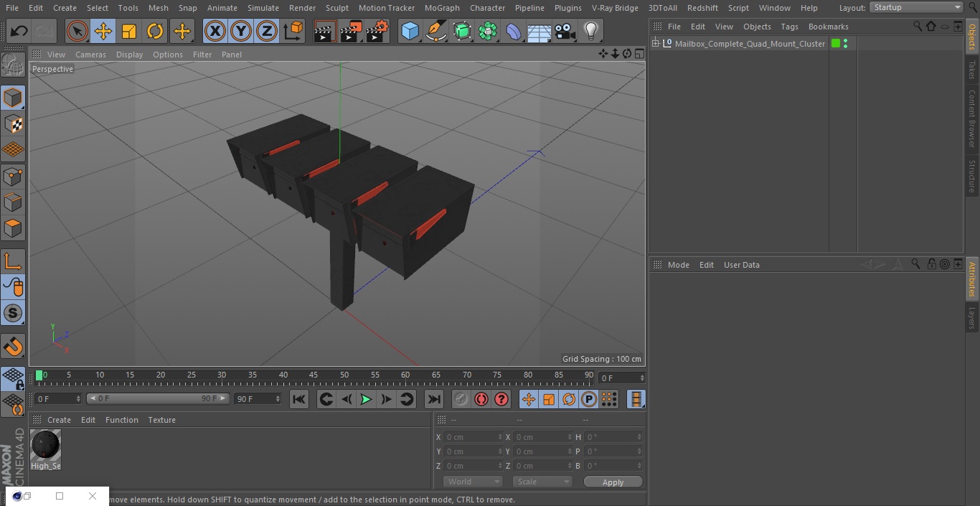The height and width of the screenshot is (506, 980).
Task: Open the File menu
Action: click(x=12, y=8)
